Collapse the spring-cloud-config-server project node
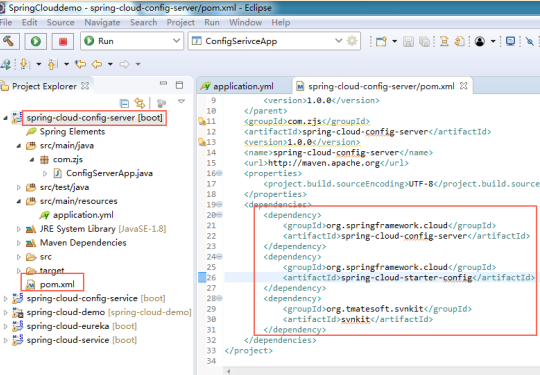The width and height of the screenshot is (540, 375). pos(5,118)
